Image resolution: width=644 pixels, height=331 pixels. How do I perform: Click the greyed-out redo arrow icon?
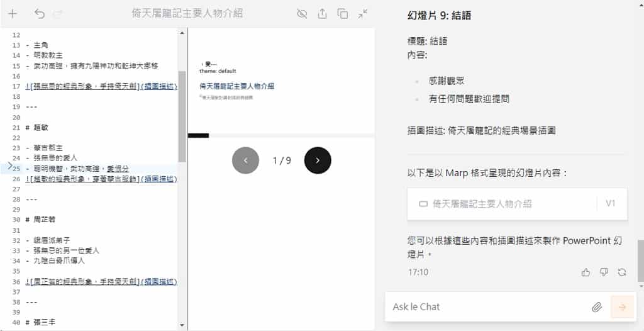(58, 14)
